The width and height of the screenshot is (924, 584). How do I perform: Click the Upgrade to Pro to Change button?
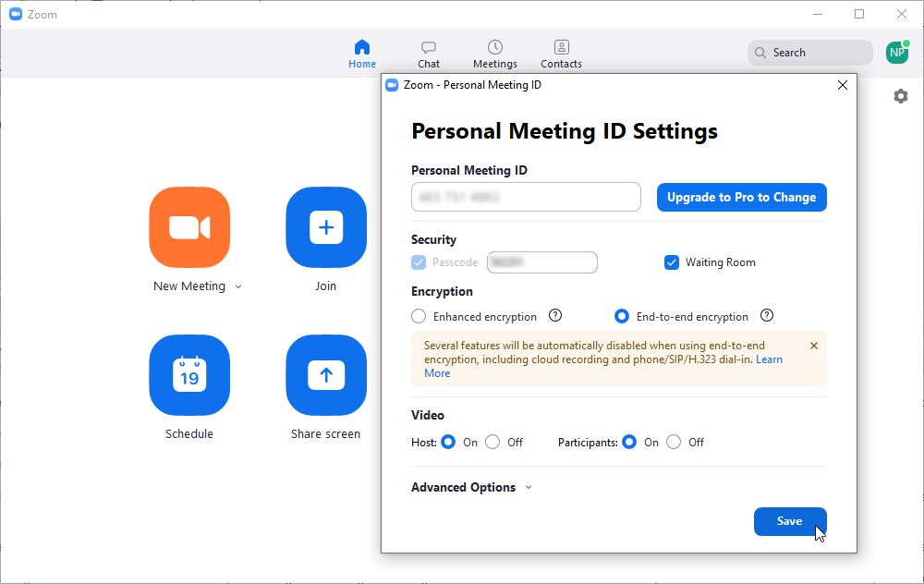point(741,198)
